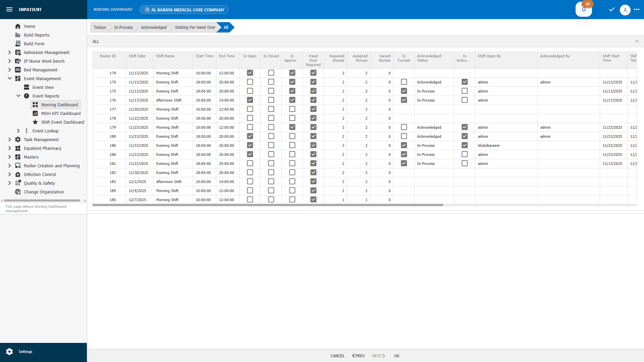Viewport: 644px width, 362px height.
Task: Open the Change Organization globe icon
Action: pyautogui.click(x=17, y=192)
